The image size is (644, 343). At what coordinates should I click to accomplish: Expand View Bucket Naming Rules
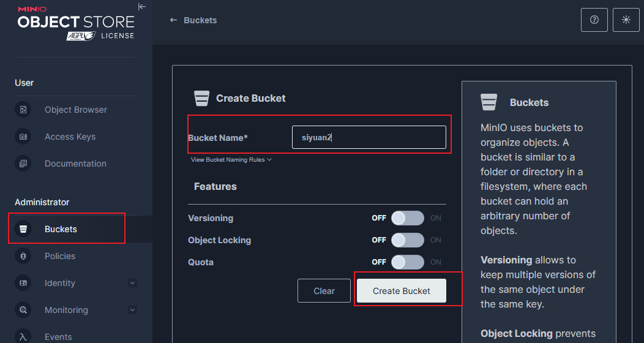231,160
